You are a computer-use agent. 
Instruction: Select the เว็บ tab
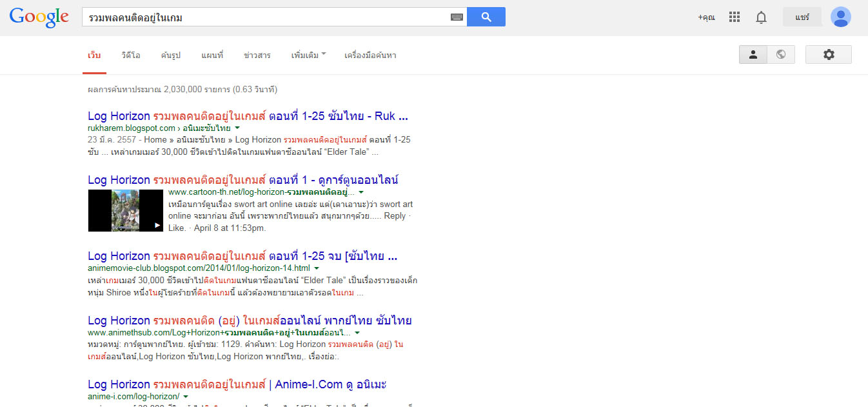(x=95, y=55)
